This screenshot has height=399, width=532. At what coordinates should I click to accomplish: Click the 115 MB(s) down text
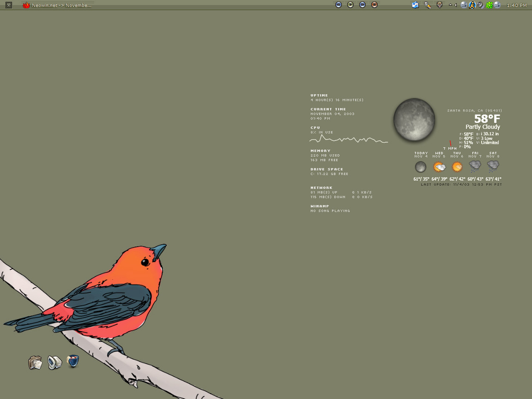coord(328,197)
